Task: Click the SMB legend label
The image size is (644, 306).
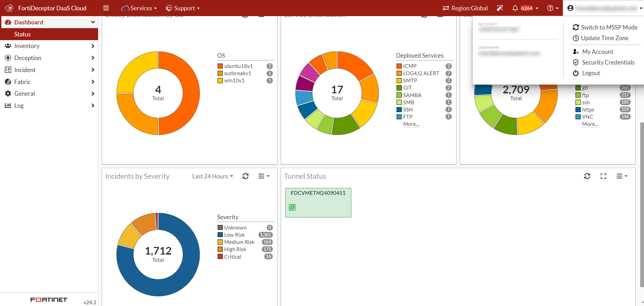Action: tap(409, 102)
